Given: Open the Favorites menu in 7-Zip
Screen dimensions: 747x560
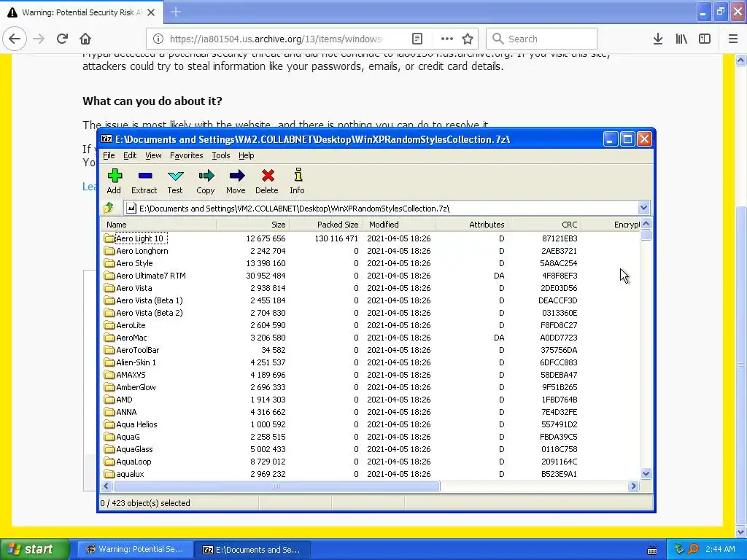Looking at the screenshot, I should coord(186,155).
